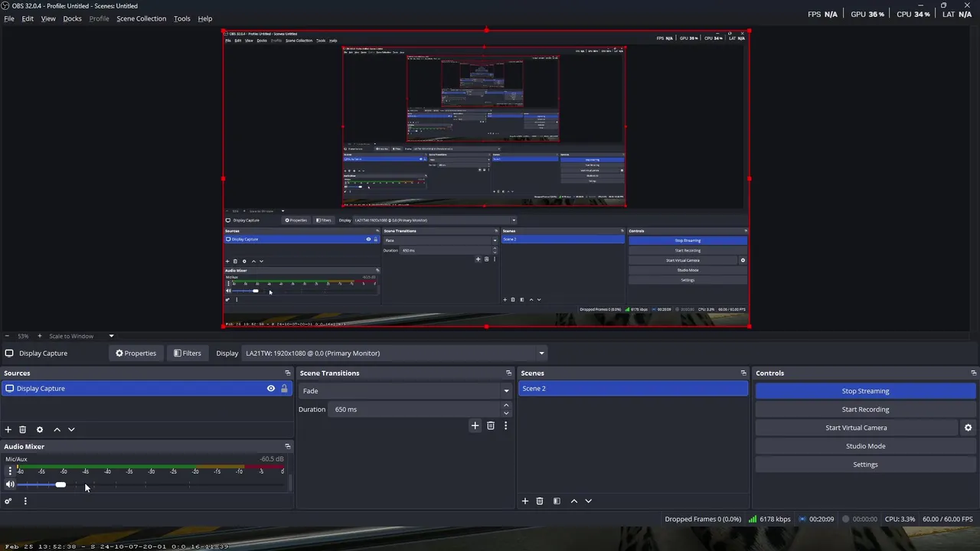Zoom in the preview with plus icon
The width and height of the screenshot is (980, 551).
[40, 336]
